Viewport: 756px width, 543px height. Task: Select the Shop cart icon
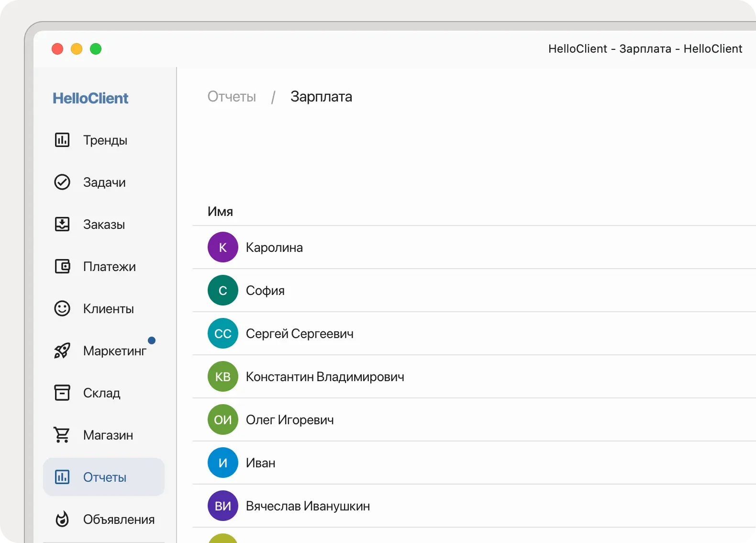pos(62,435)
